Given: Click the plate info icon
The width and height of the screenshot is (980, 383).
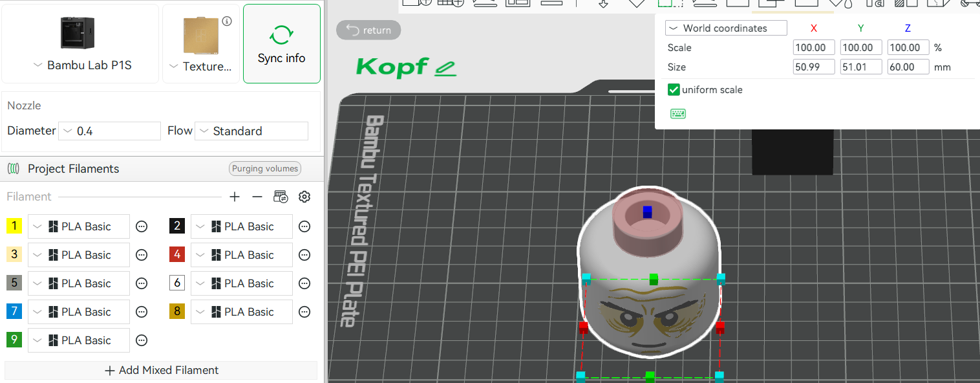Looking at the screenshot, I should [x=227, y=21].
